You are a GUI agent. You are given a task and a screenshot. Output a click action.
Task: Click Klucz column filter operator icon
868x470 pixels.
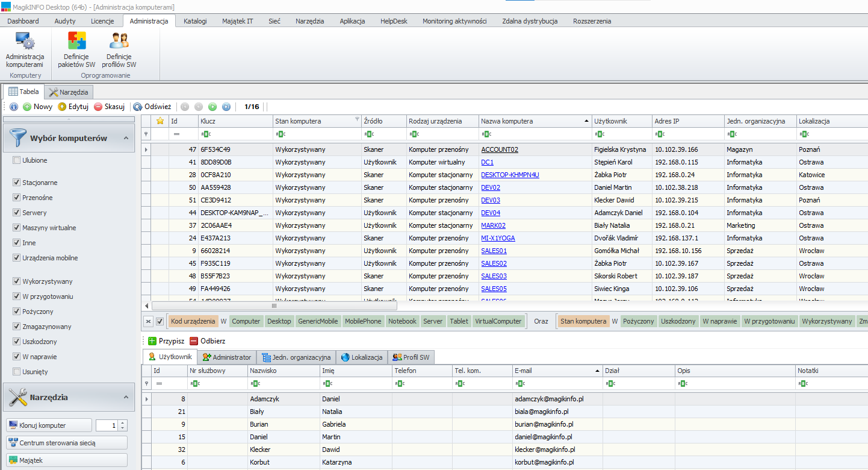tap(205, 134)
